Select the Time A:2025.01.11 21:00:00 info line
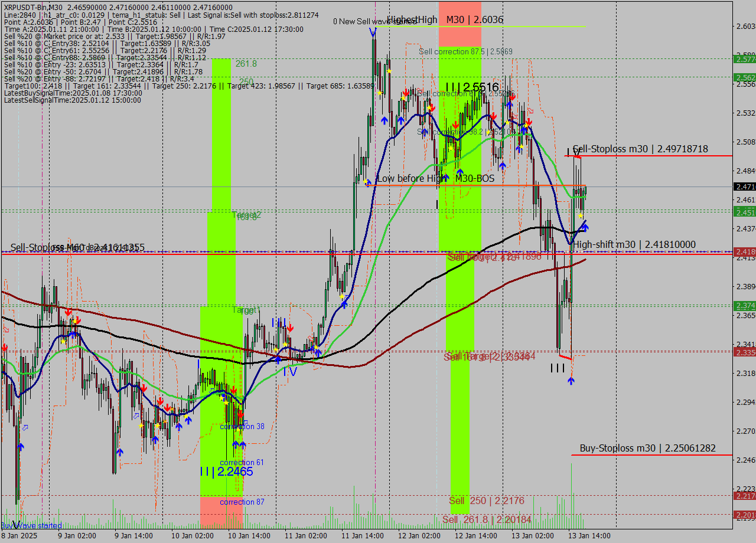Screen dimensions: 756x543 click(154, 29)
